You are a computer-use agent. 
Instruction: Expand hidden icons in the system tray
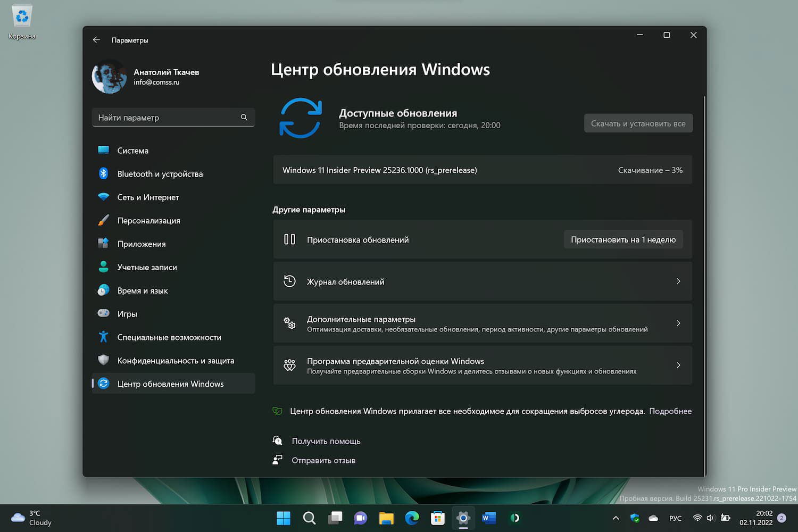(616, 518)
